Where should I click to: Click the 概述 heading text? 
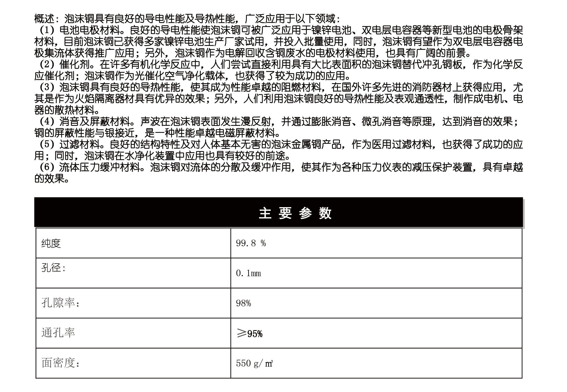pyautogui.click(x=44, y=19)
